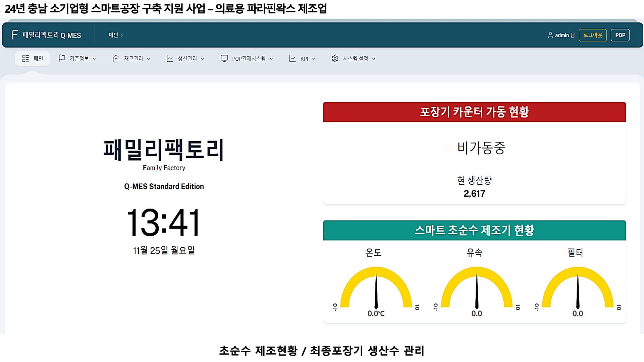Click the 온도 temperature gauge
The height and width of the screenshot is (362, 644).
click(376, 289)
